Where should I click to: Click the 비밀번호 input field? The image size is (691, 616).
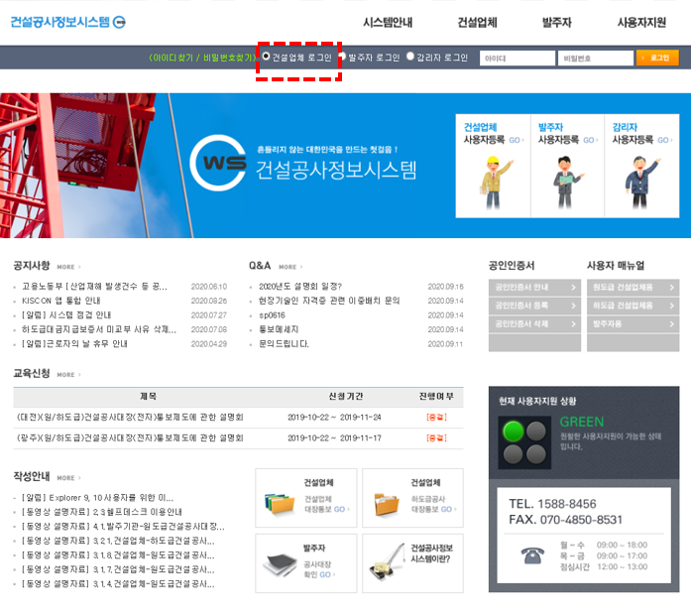click(x=596, y=58)
